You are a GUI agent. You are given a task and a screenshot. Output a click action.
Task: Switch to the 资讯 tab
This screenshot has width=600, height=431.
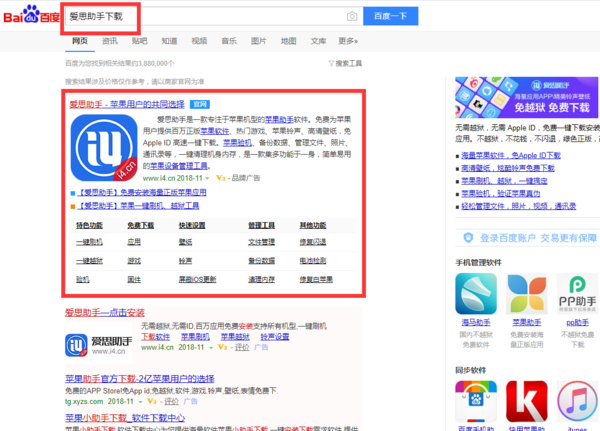tap(110, 41)
